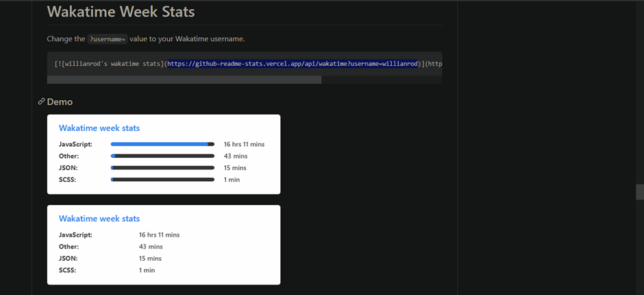The image size is (644, 295).
Task: Click the Demo heading
Action: click(x=60, y=102)
